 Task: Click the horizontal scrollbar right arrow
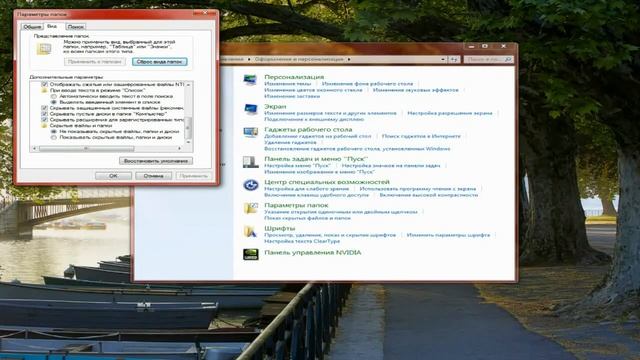(x=180, y=148)
